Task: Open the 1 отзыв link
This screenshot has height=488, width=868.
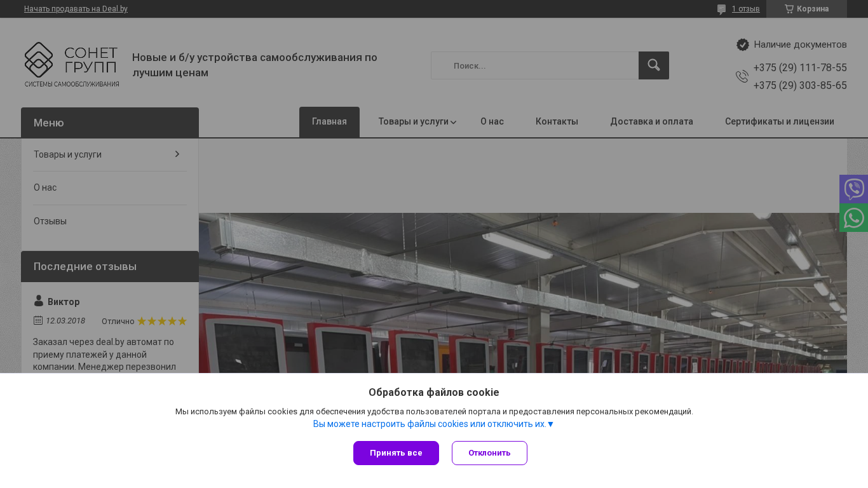Action: click(x=745, y=9)
